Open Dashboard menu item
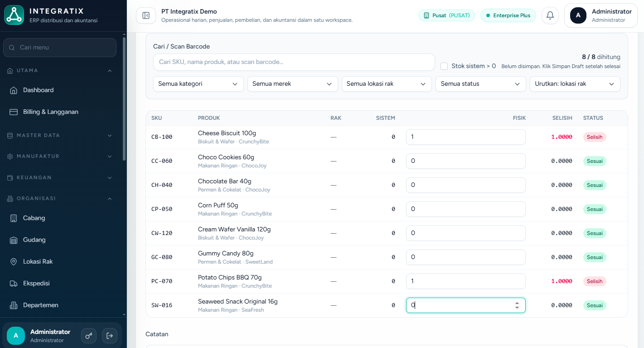Viewport: 644px width, 348px height. (60, 90)
